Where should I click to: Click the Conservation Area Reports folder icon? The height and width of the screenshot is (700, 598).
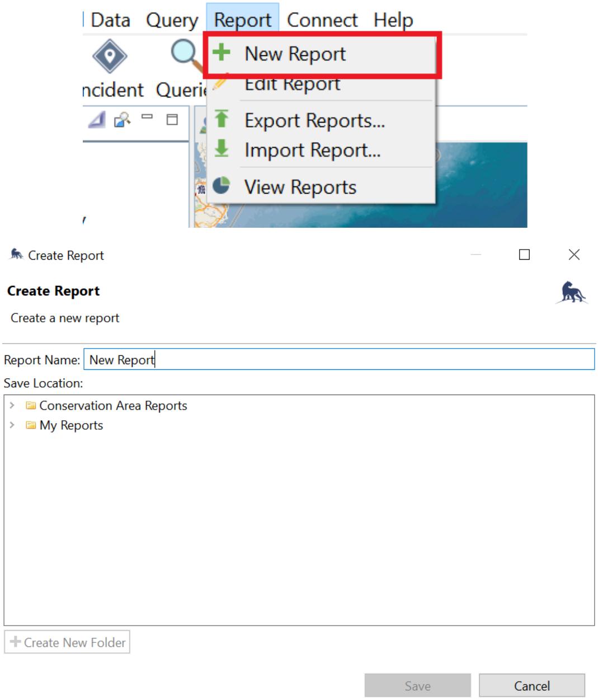tap(31, 406)
